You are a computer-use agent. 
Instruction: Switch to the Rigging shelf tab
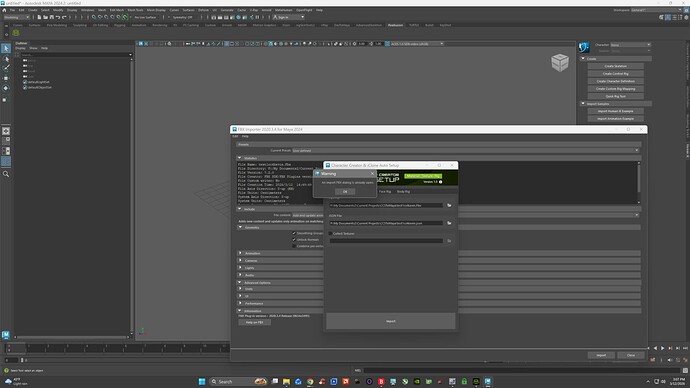pos(120,25)
